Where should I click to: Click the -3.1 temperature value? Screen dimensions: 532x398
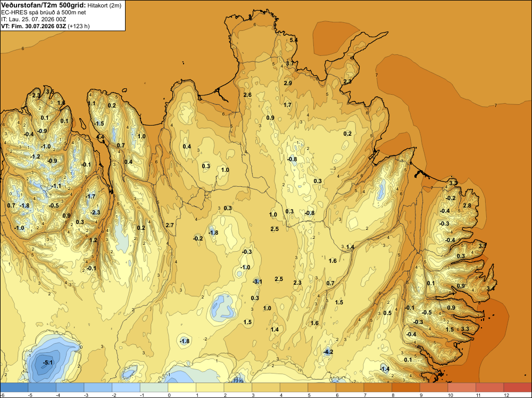(x=257, y=281)
